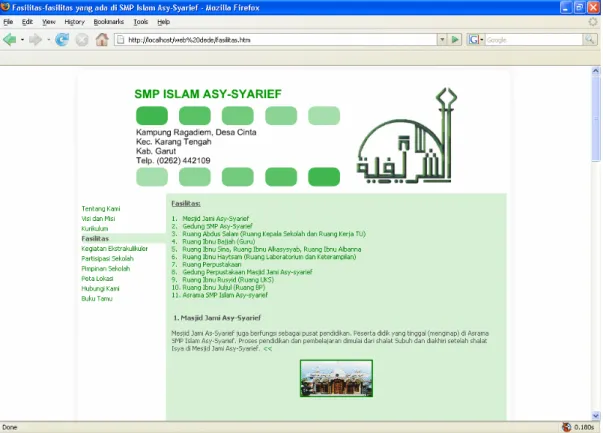Click the '1. Masjid Jami Asy-Syarief' section heading
This screenshot has width=603, height=433.
(x=217, y=318)
